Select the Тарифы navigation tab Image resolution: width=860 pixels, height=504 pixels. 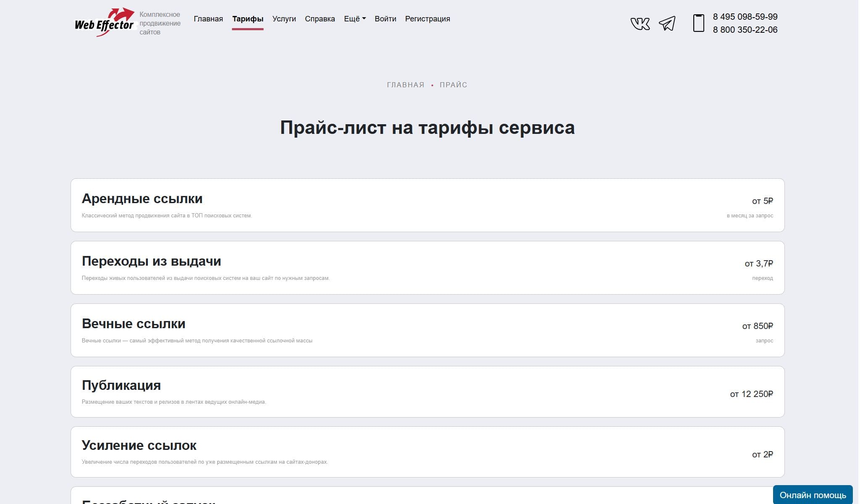pyautogui.click(x=248, y=19)
